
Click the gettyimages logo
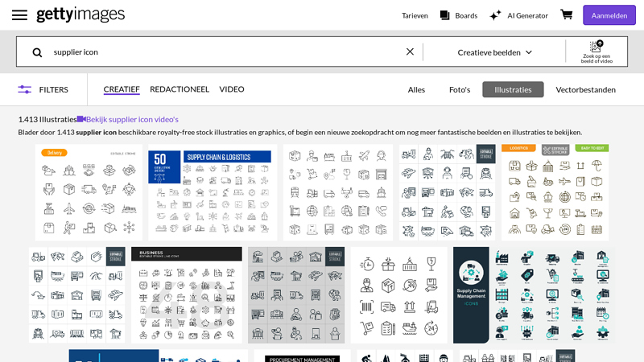coord(80,14)
